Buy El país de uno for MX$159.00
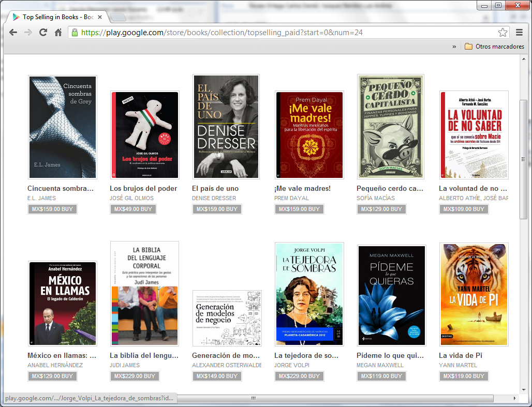The image size is (532, 407). [x=217, y=209]
